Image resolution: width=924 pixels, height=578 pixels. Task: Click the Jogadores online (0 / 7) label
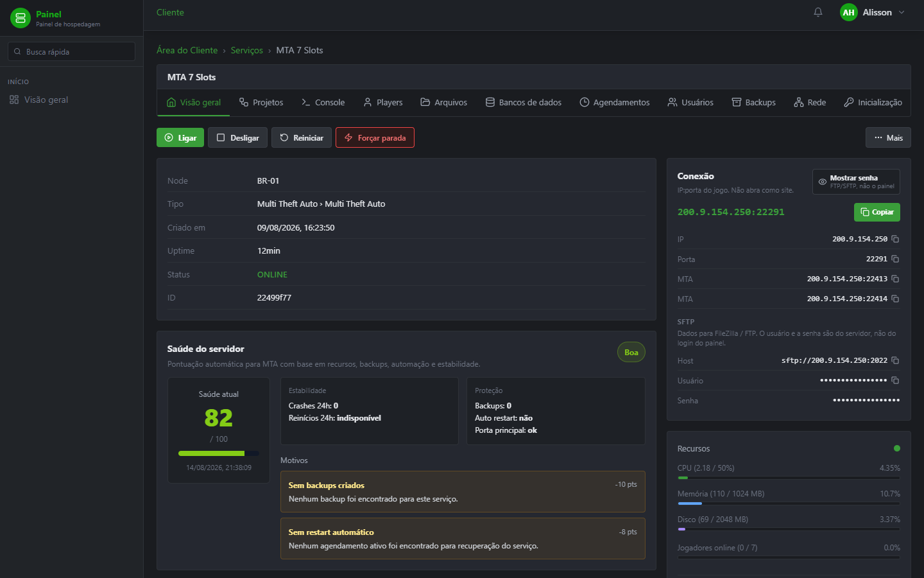(717, 548)
